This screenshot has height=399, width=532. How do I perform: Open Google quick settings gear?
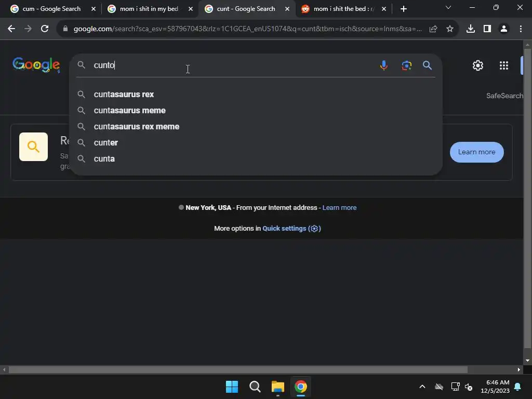[x=478, y=65]
